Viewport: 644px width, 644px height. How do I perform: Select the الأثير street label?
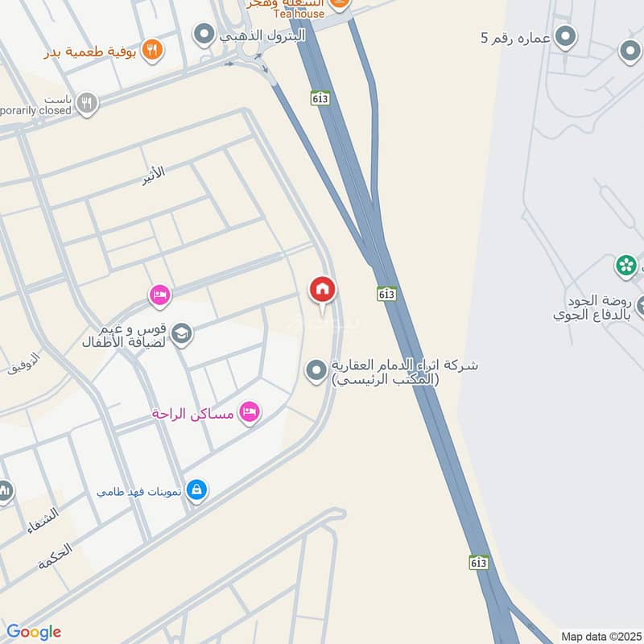pos(154,175)
